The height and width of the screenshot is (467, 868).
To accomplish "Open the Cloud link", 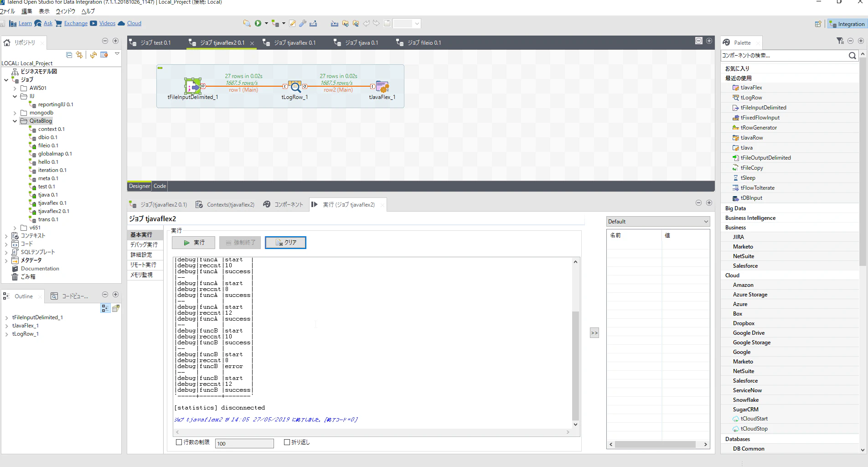I will coord(134,23).
